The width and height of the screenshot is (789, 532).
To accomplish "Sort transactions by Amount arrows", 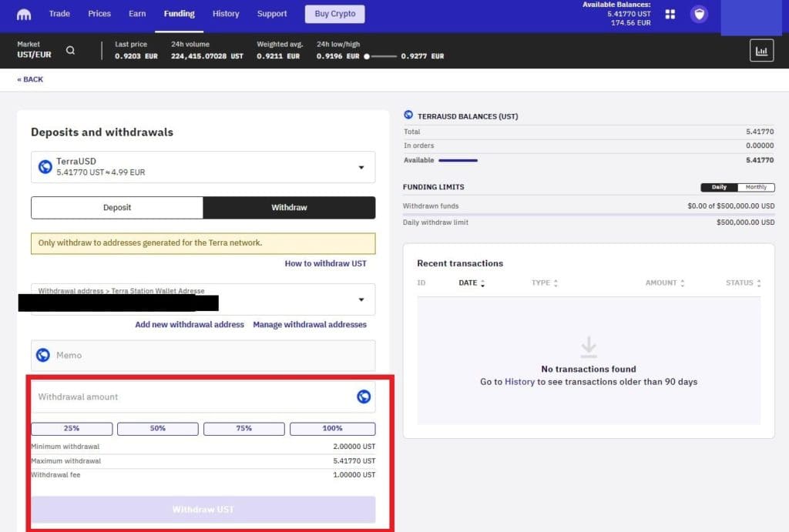I will [x=683, y=283].
